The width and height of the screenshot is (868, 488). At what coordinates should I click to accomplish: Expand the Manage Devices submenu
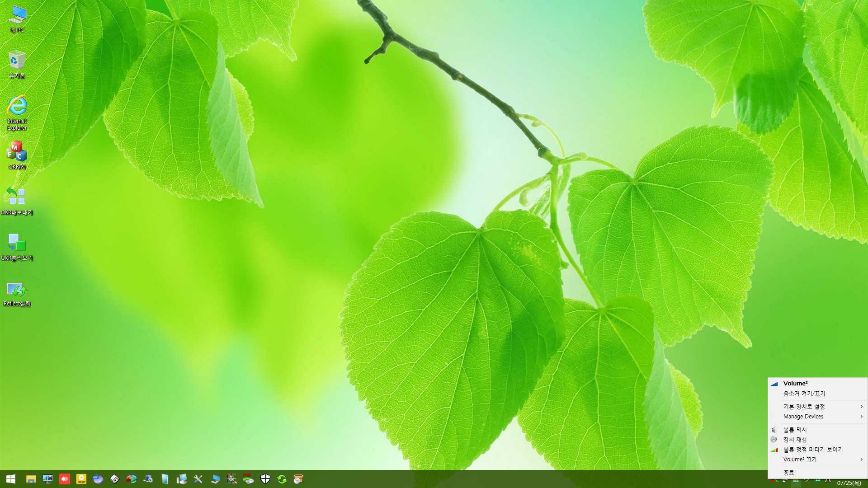click(x=817, y=417)
